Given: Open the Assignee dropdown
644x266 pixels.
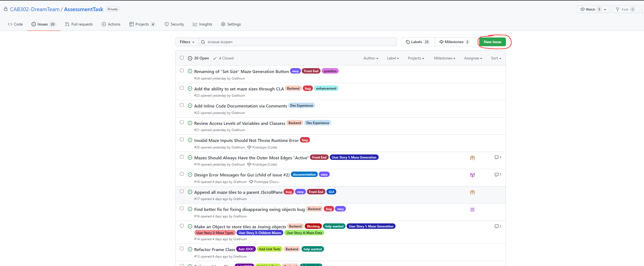Looking at the screenshot, I should coord(472,58).
